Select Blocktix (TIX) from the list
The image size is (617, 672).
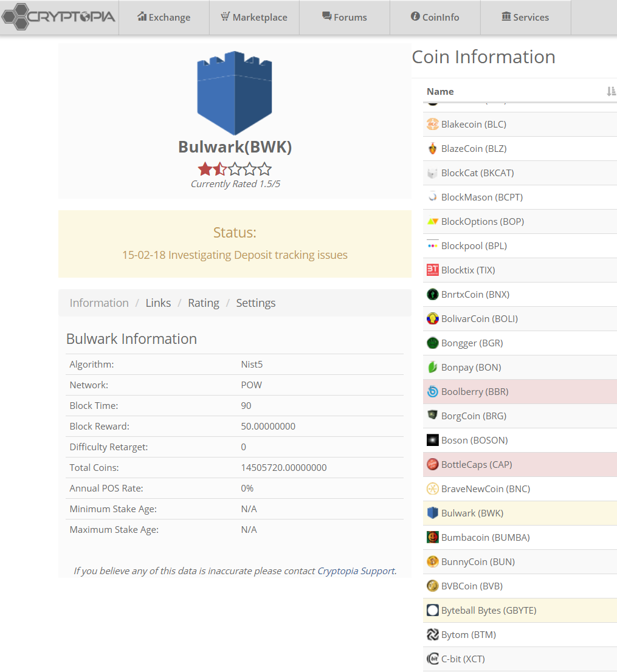(468, 270)
